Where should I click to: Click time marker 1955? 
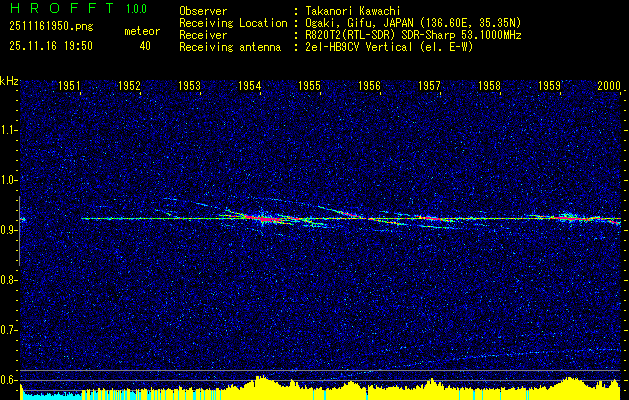pos(310,85)
